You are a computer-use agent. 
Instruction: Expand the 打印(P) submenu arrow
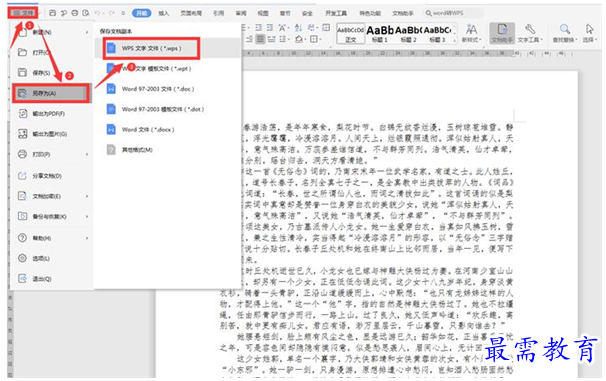[87, 155]
